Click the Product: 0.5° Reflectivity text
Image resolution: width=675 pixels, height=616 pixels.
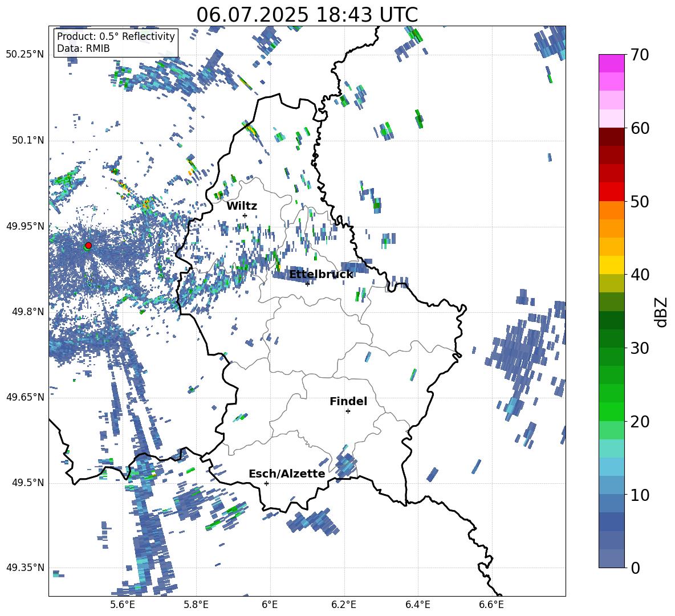(116, 36)
